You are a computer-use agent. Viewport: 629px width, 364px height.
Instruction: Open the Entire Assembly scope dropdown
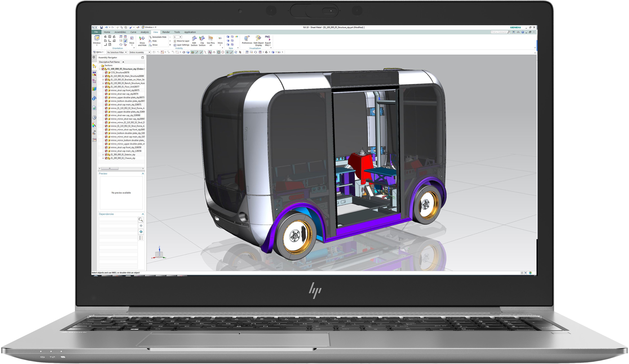point(140,52)
